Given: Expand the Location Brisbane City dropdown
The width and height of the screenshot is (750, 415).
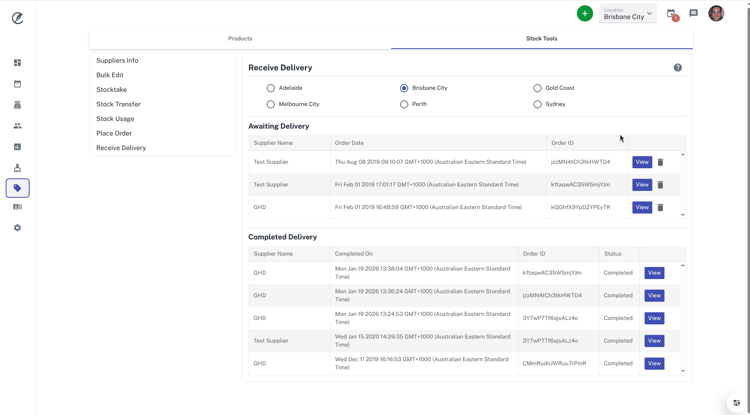Looking at the screenshot, I should [x=628, y=14].
